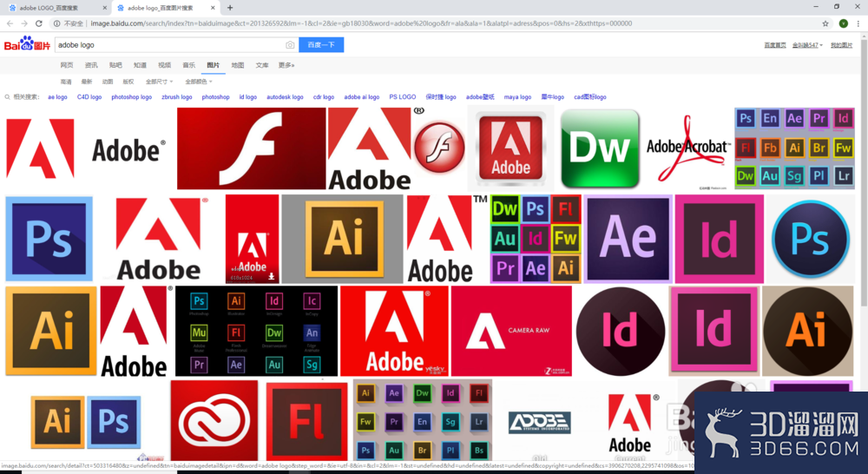Switch to the 贴吧 tab
The height and width of the screenshot is (474, 868).
point(115,65)
